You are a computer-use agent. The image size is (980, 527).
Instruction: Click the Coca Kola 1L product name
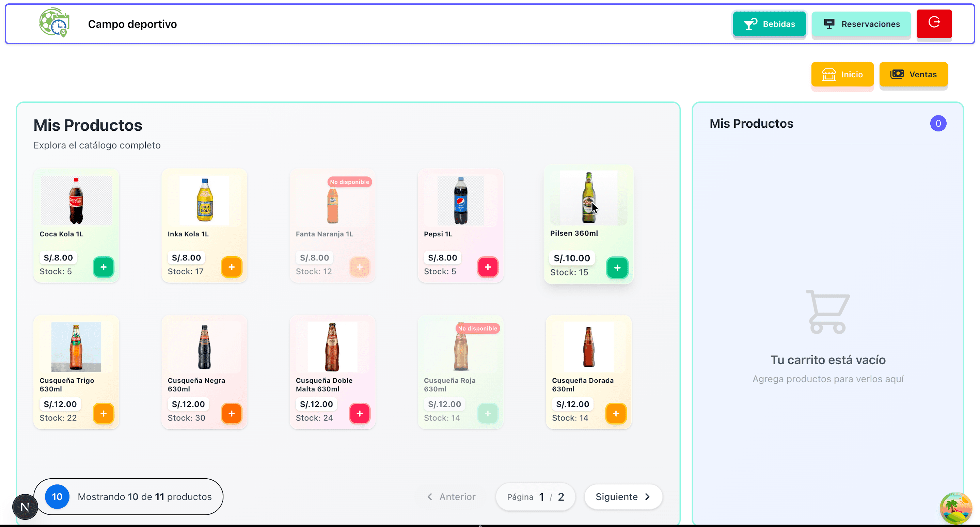coord(61,234)
